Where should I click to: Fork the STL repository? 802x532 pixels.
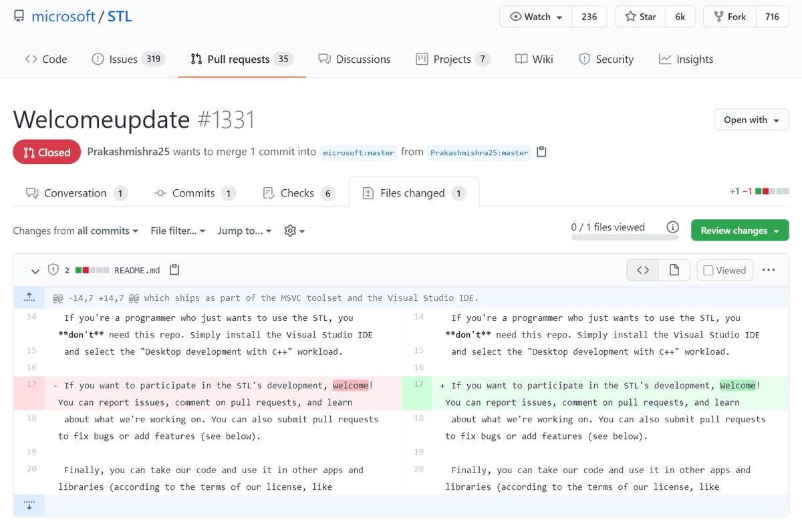[730, 17]
